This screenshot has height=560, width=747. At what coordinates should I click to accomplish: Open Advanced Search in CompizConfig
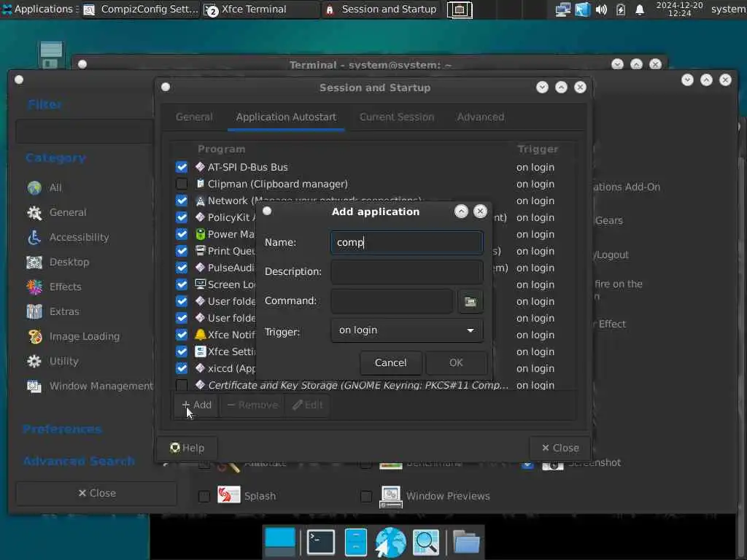tap(79, 461)
